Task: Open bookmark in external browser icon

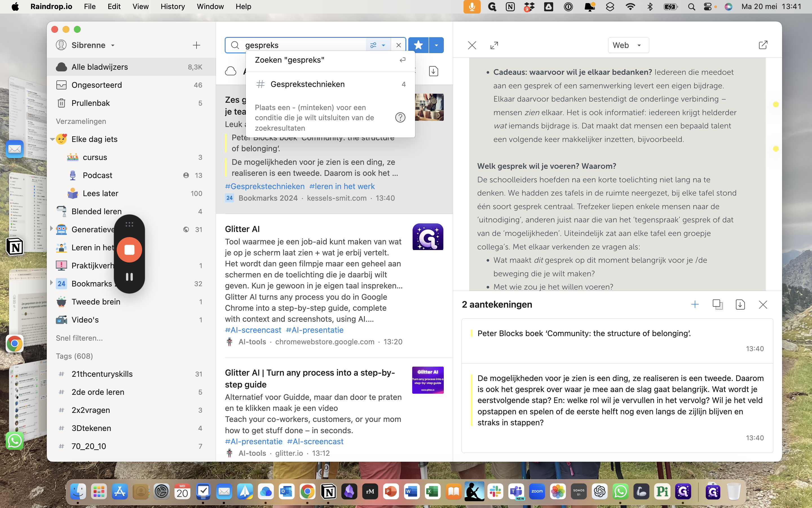Action: tap(763, 45)
